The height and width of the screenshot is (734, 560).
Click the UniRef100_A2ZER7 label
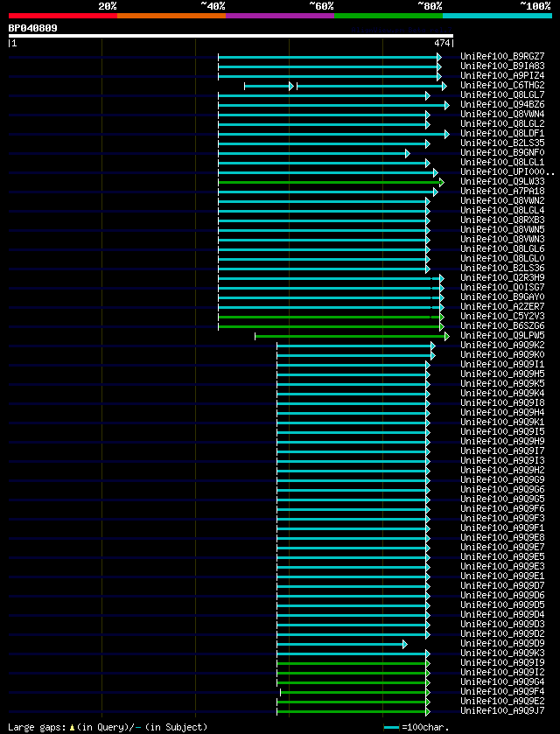pyautogui.click(x=502, y=306)
